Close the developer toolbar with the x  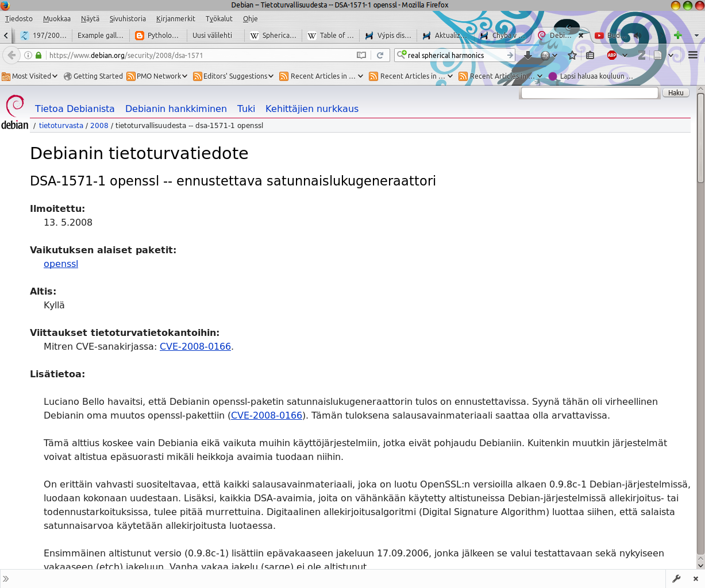[x=695, y=579]
